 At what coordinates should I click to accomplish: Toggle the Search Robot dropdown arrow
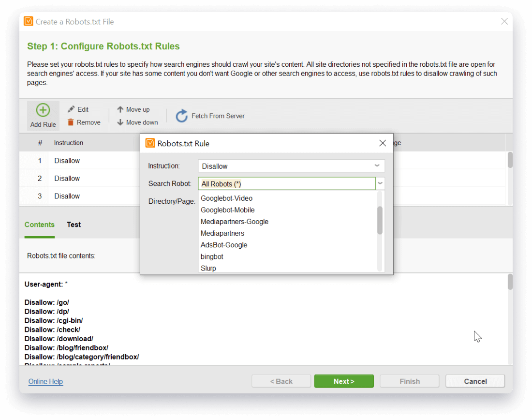380,183
